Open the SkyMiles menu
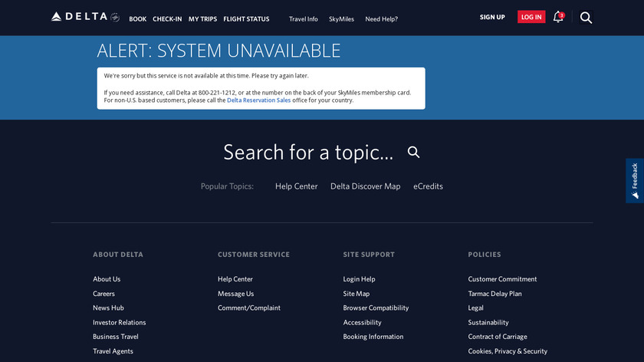This screenshot has width=644, height=362. 341,19
